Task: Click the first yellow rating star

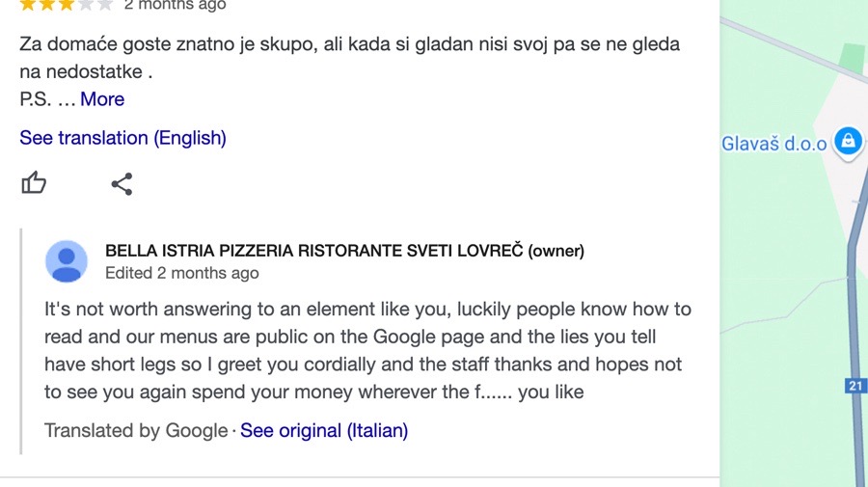Action: 28,5
